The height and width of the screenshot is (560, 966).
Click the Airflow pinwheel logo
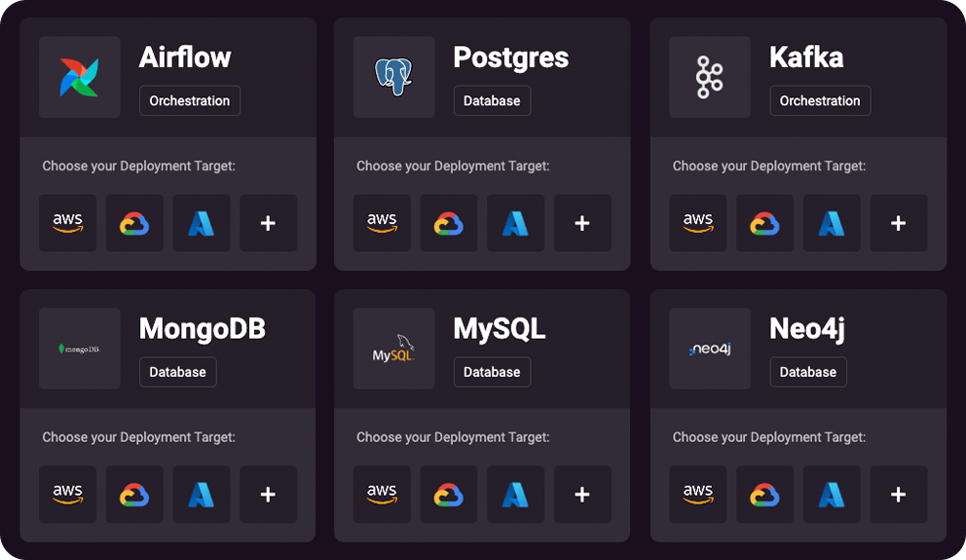[x=80, y=77]
